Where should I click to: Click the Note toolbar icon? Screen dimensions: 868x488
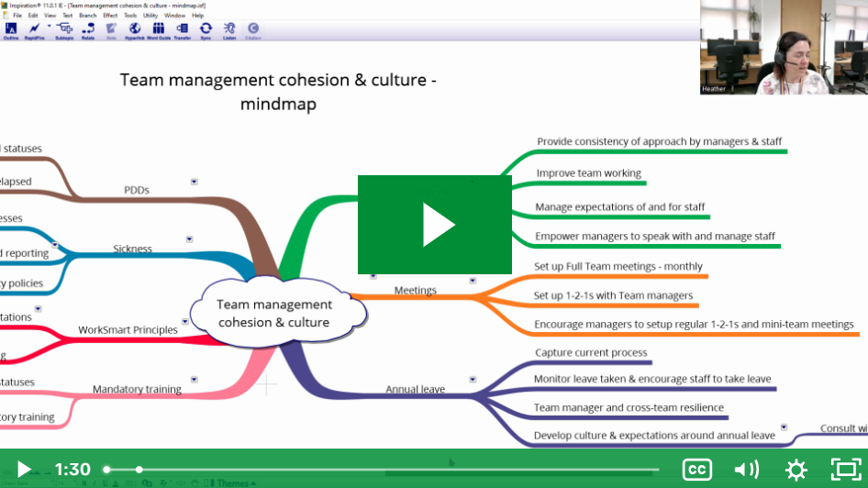click(111, 30)
